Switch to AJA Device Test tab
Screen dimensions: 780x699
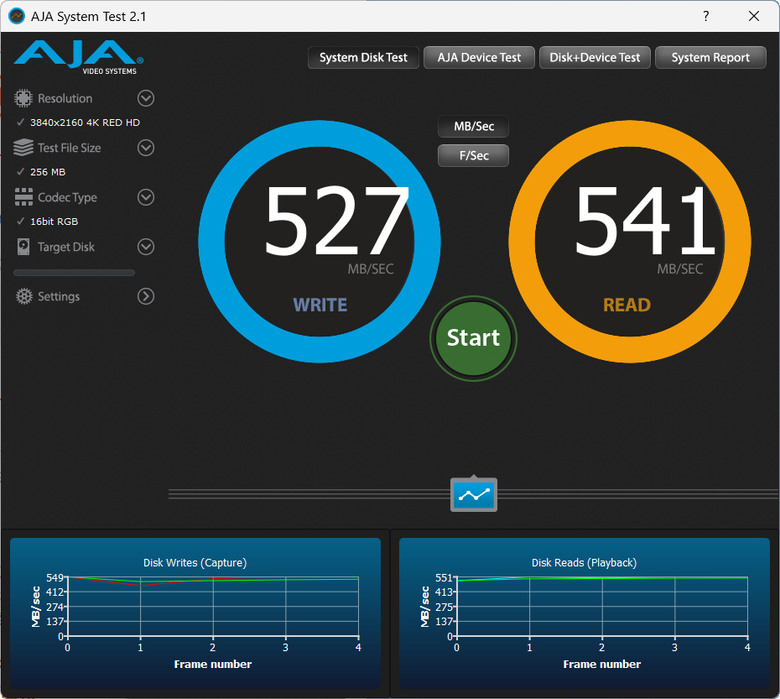pos(479,58)
